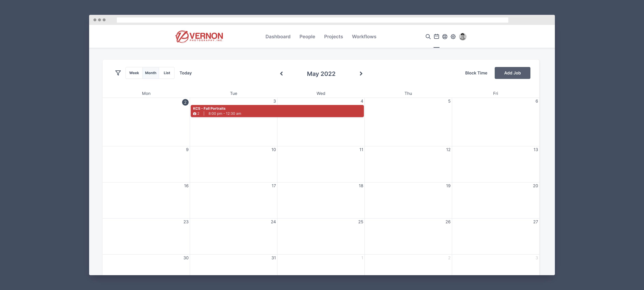Click the calendar icon in header
The height and width of the screenshot is (290, 644).
click(436, 37)
